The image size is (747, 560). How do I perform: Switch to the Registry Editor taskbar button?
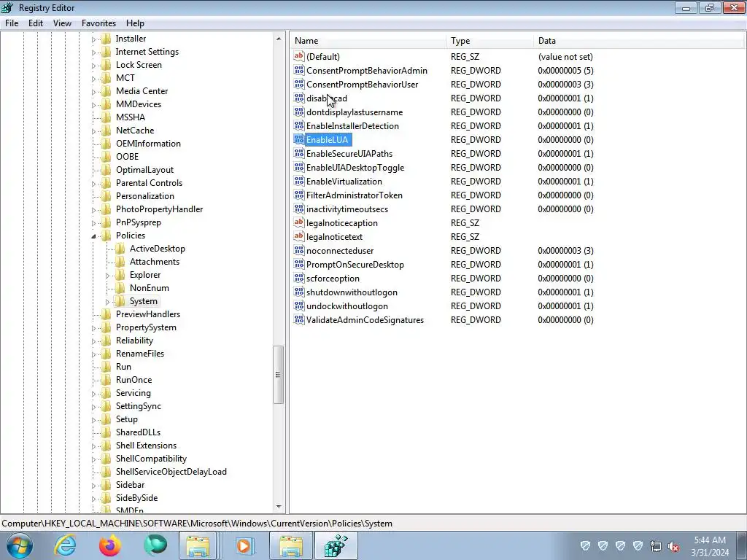[336, 545]
